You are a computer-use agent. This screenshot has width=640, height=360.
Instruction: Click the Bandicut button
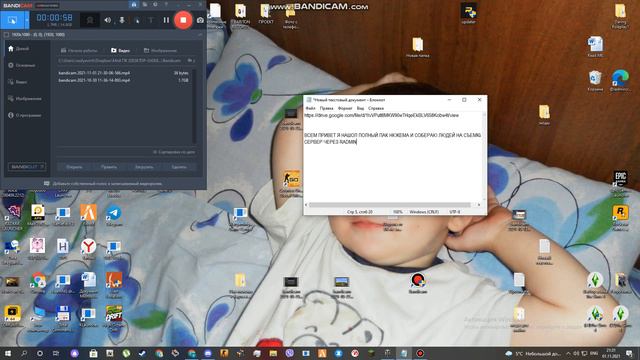tap(27, 167)
